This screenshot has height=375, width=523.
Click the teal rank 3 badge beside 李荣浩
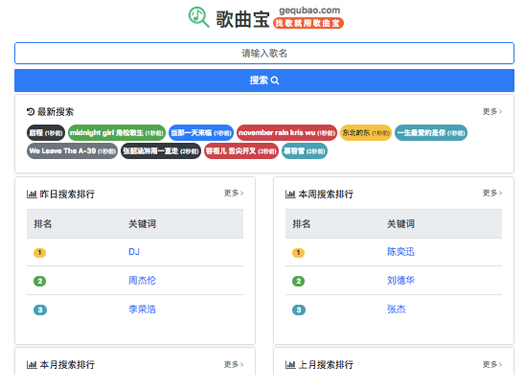tap(40, 310)
